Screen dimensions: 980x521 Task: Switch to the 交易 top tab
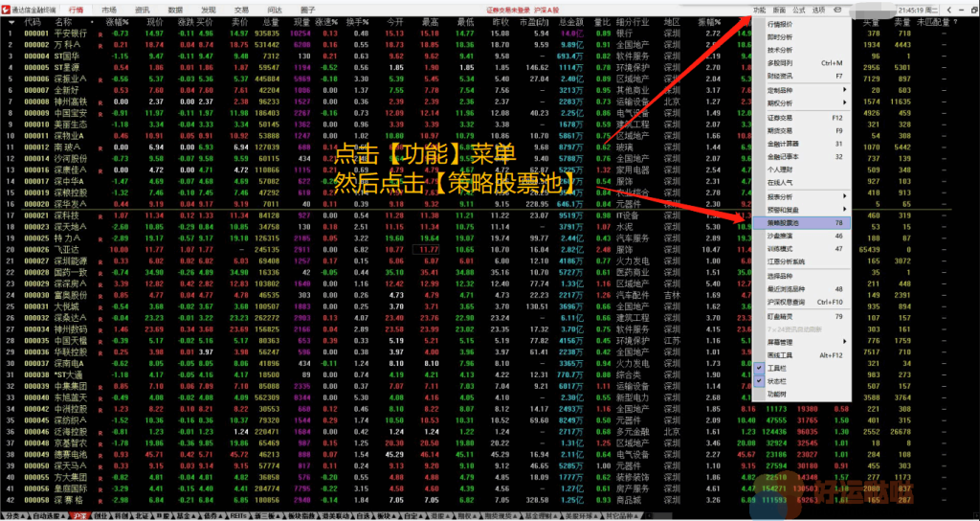[x=242, y=10]
